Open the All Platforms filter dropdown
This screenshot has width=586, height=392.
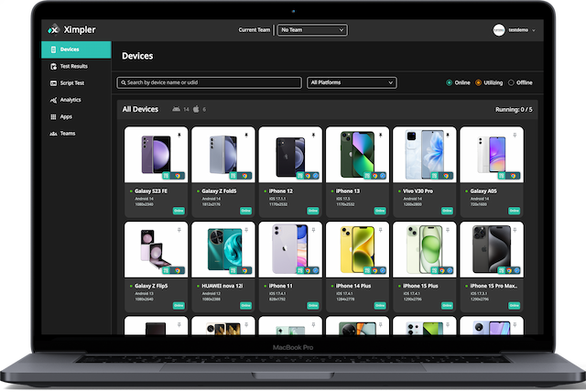pos(352,82)
